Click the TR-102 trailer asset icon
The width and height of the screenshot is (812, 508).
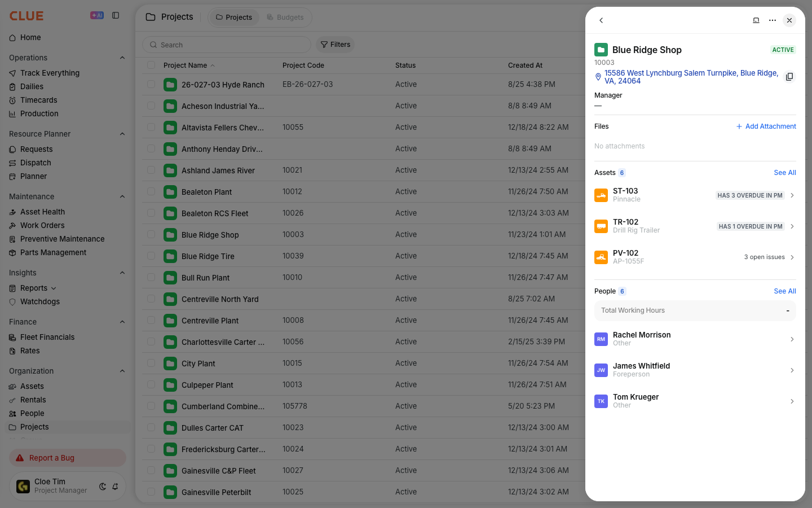(601, 226)
